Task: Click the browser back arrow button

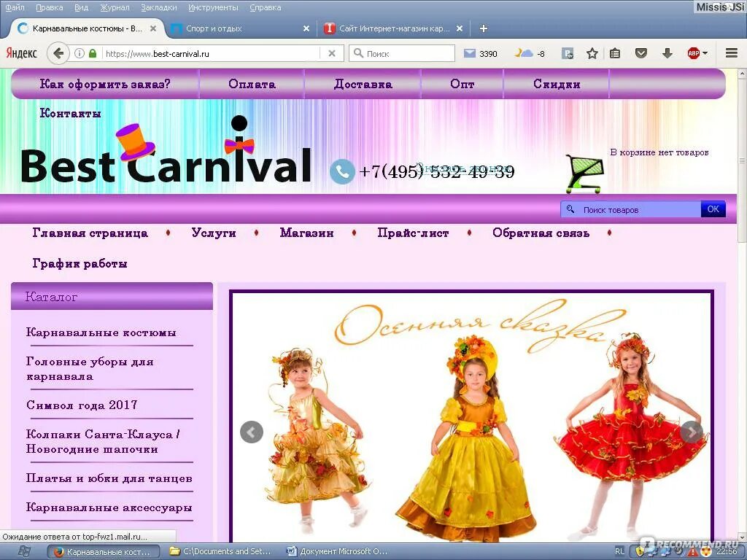Action: click(x=58, y=53)
